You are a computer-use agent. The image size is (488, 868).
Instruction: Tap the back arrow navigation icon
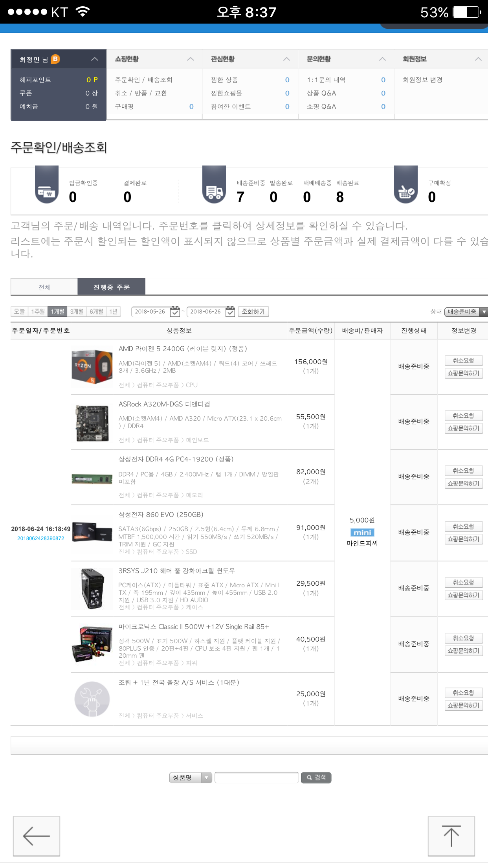click(37, 836)
